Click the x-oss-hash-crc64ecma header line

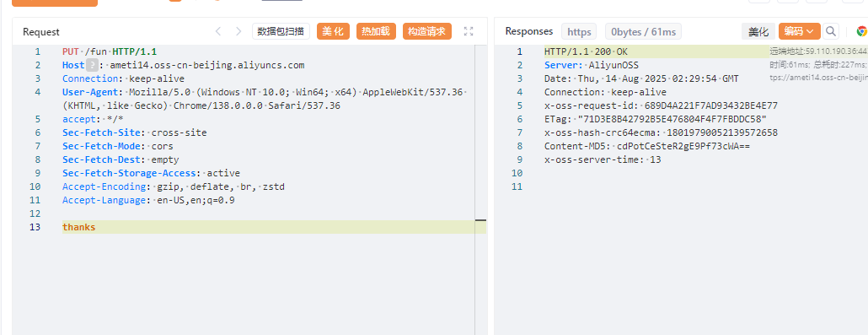(661, 132)
